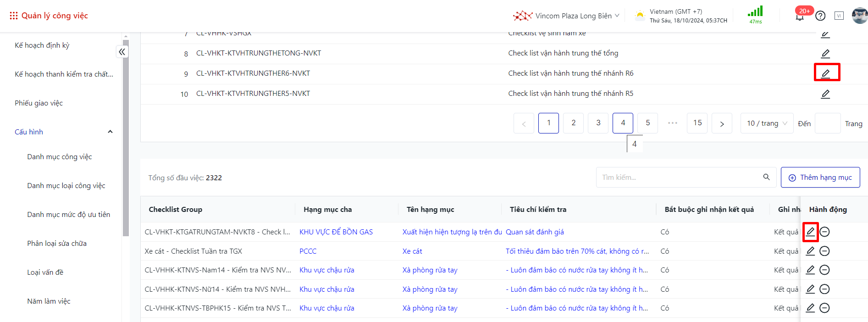Go to page 5 in pagination

pyautogui.click(x=647, y=123)
